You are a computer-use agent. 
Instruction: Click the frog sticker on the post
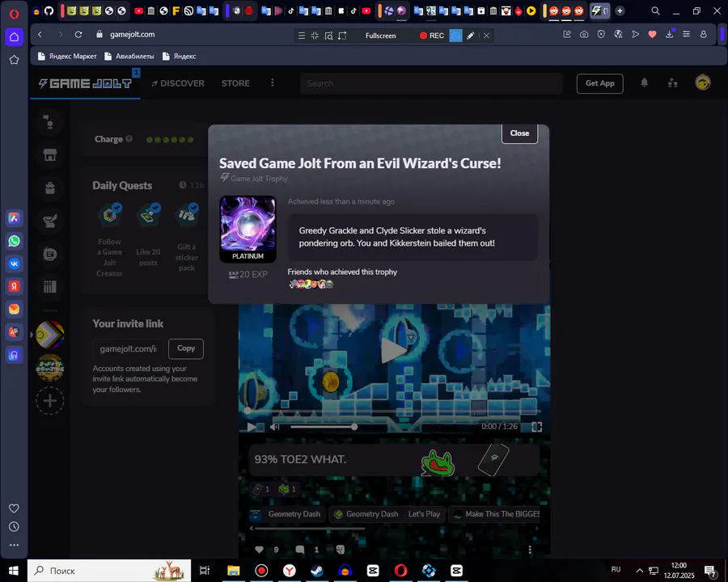coord(437,462)
